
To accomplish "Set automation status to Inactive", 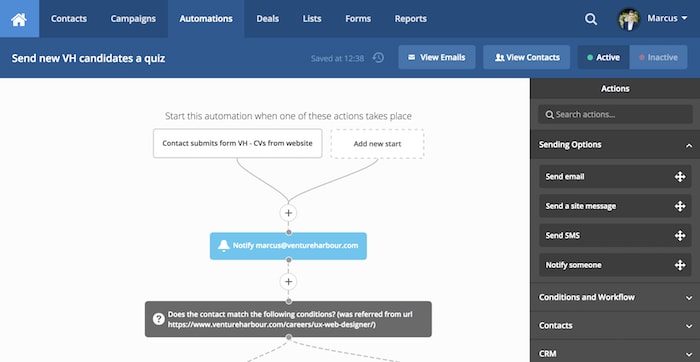I will [x=658, y=57].
